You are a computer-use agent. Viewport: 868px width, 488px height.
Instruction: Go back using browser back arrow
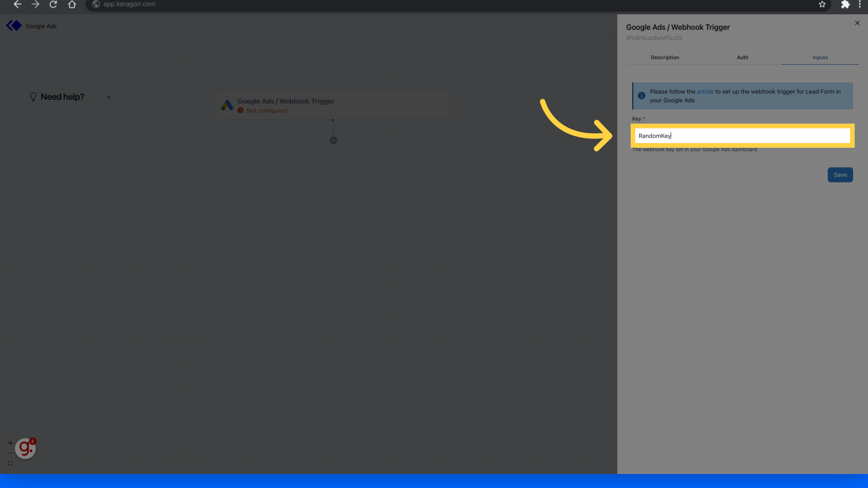pyautogui.click(x=18, y=5)
